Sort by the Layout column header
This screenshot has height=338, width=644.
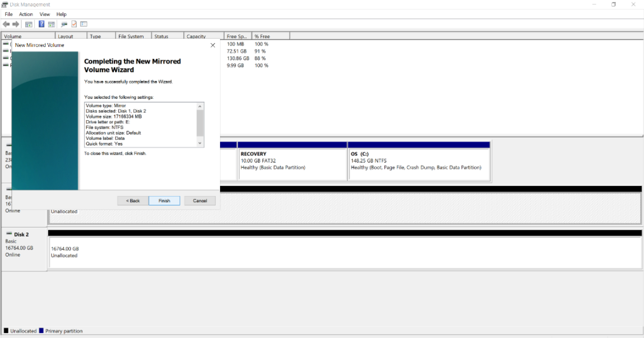pos(71,36)
